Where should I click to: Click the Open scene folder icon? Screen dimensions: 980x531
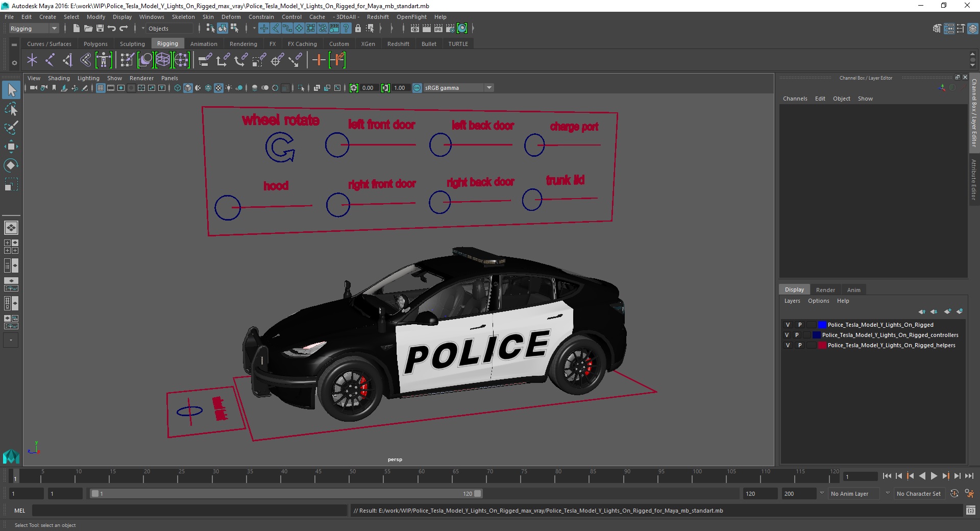point(88,29)
